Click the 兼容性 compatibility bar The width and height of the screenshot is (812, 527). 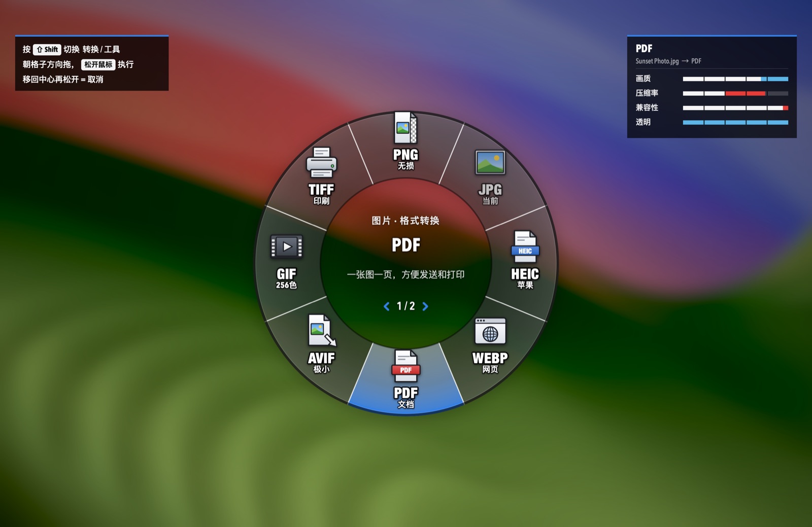[735, 108]
